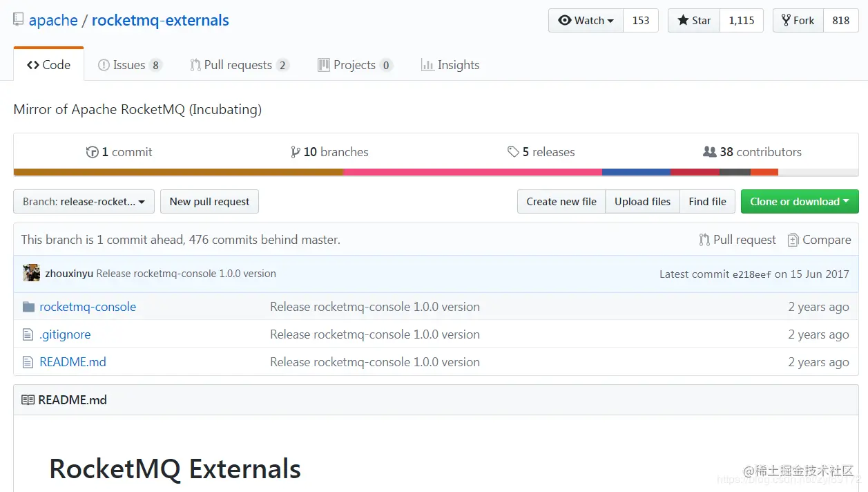Screen dimensions: 868x492
Task: Open the README.md file in file list
Action: tap(73, 362)
